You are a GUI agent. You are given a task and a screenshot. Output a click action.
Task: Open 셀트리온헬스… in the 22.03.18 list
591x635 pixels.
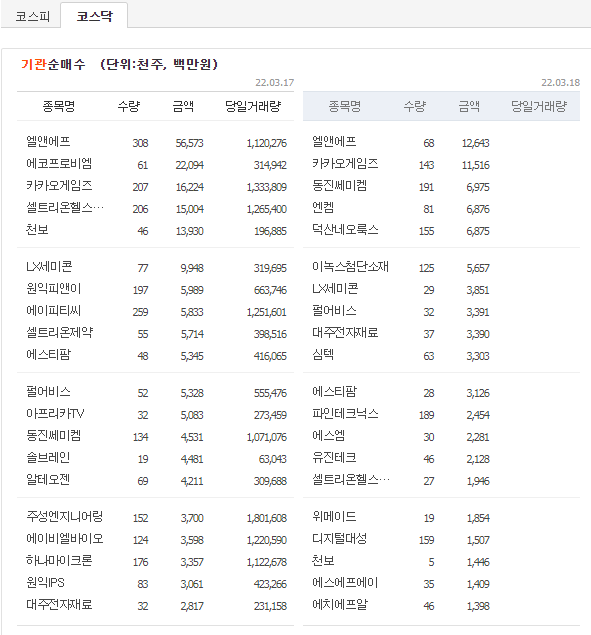pos(351,479)
